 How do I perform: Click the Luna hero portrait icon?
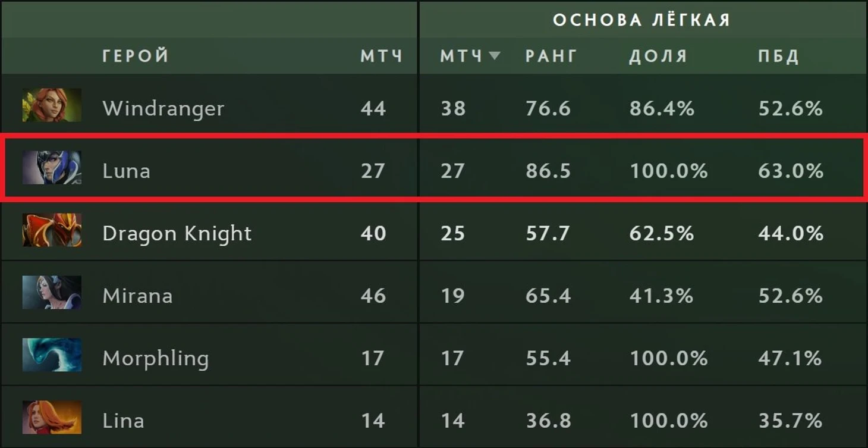pos(52,168)
